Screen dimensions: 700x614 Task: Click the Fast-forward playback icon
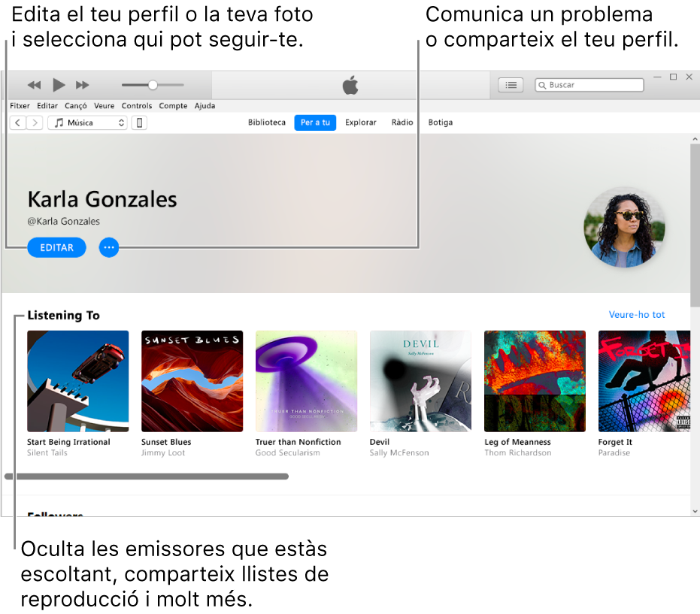click(83, 84)
